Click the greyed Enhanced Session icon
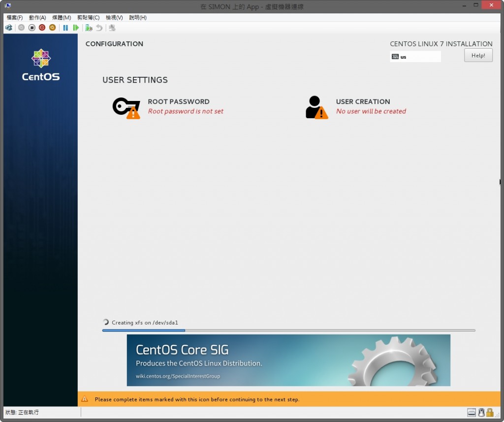 (x=112, y=28)
